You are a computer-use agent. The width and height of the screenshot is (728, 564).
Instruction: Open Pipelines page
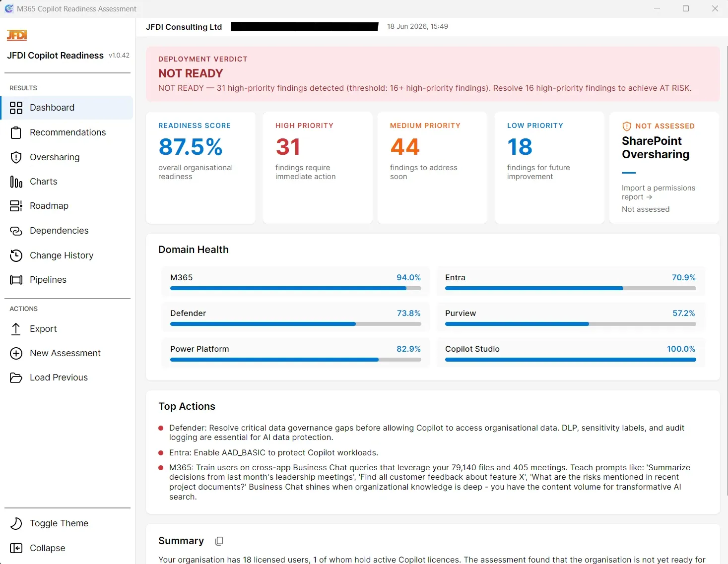coord(67,280)
